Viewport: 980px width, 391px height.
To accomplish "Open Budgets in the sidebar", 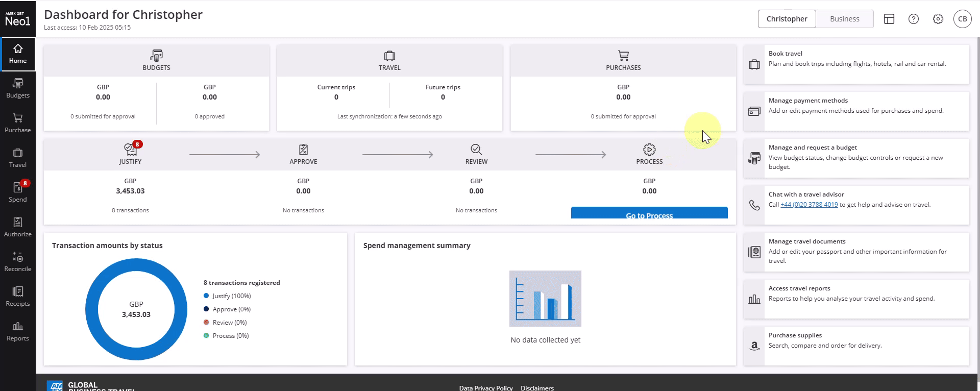I will [18, 88].
